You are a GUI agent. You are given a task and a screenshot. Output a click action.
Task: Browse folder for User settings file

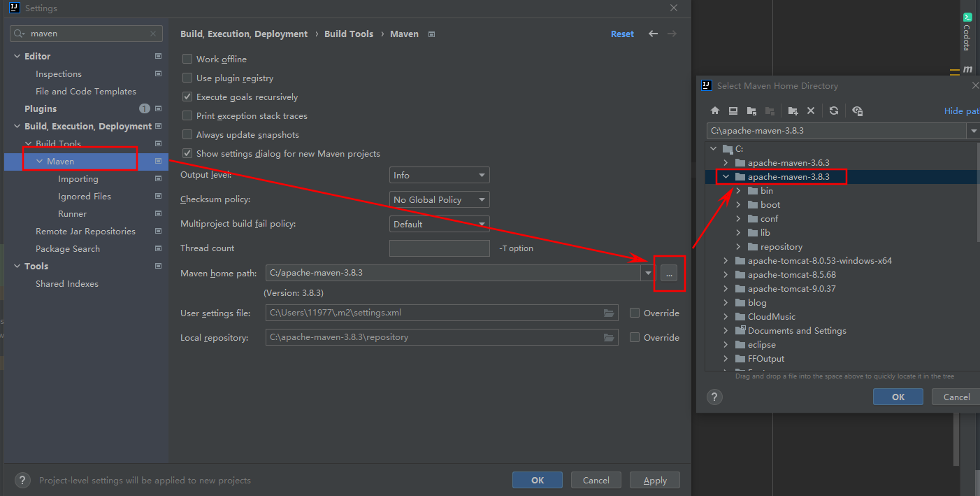[x=609, y=313]
